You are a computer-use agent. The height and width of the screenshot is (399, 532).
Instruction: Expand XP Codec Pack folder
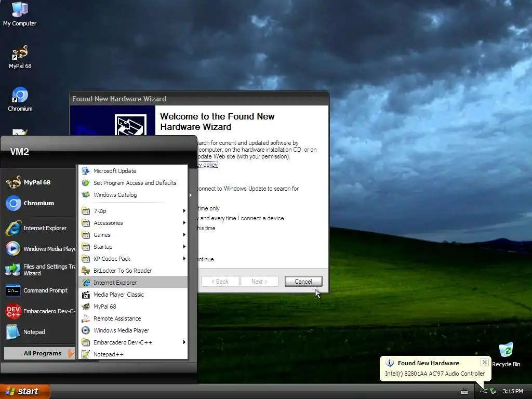tap(134, 259)
